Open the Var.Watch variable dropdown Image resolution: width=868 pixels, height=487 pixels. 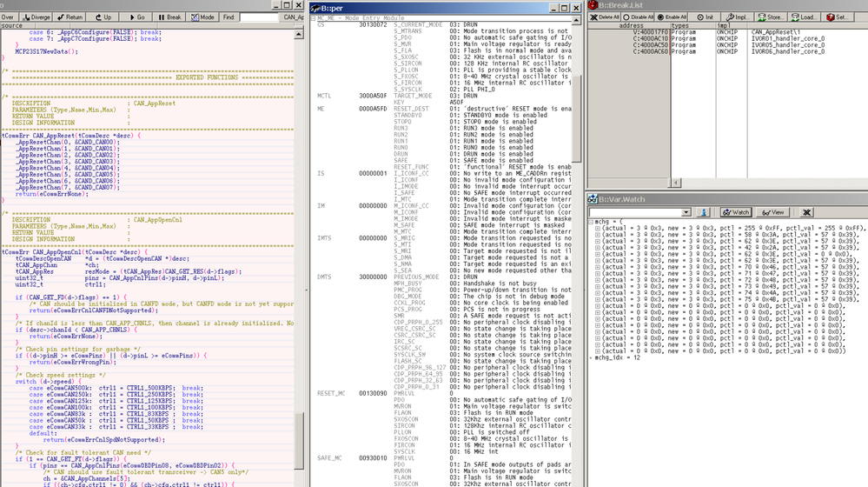pyautogui.click(x=686, y=212)
